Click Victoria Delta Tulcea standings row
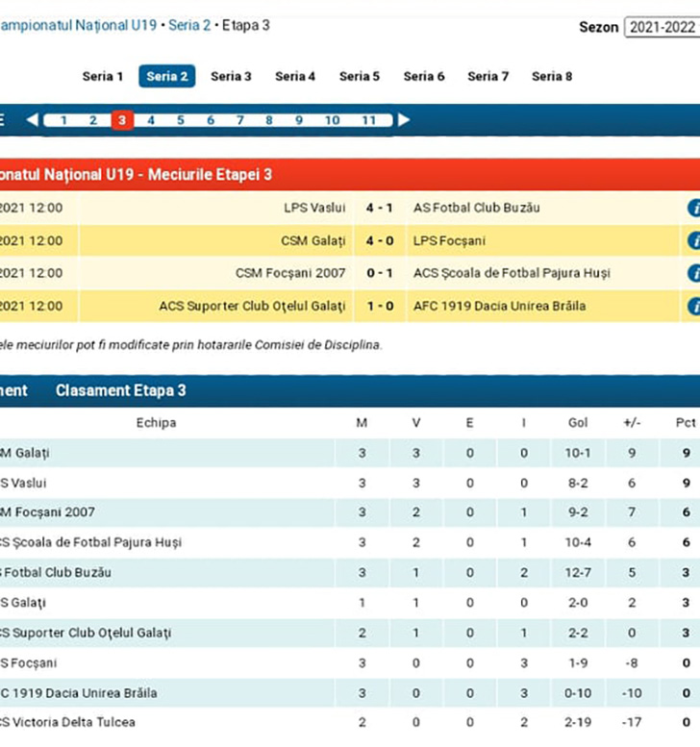This screenshot has width=700, height=747. 350,723
